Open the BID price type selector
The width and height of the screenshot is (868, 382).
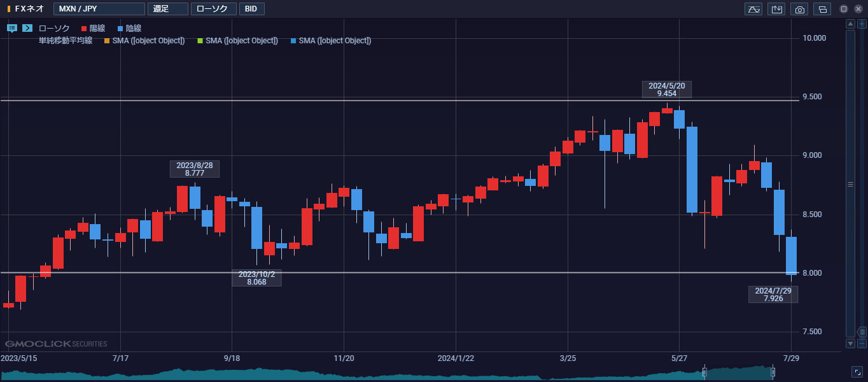(252, 9)
